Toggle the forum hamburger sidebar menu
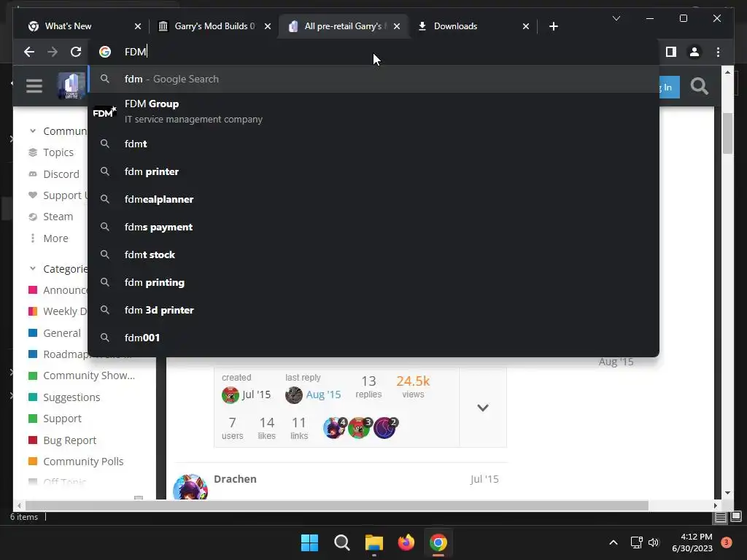747x560 pixels. [34, 86]
